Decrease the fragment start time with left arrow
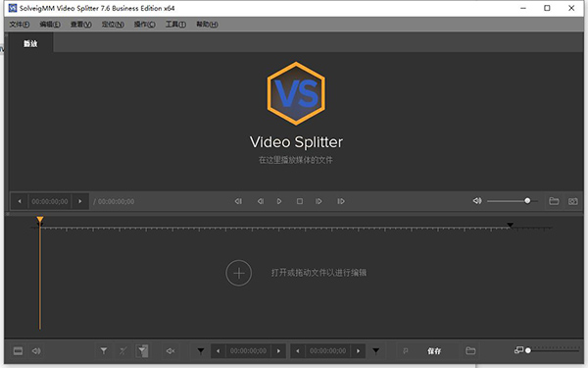The image size is (588, 368). (x=219, y=351)
